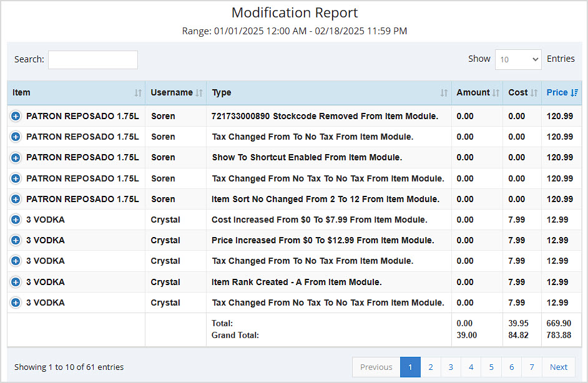Click the sort arrows in Item column header
This screenshot has height=383, width=588.
coord(138,93)
